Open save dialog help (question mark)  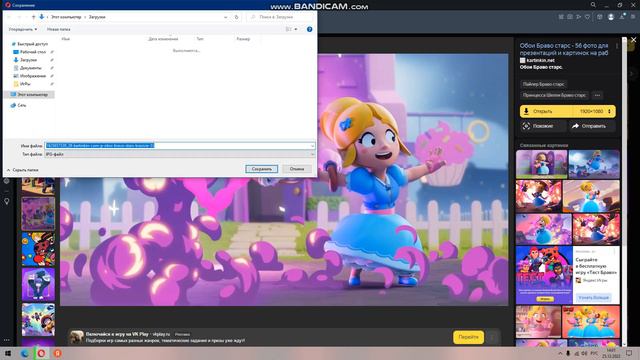(309, 29)
